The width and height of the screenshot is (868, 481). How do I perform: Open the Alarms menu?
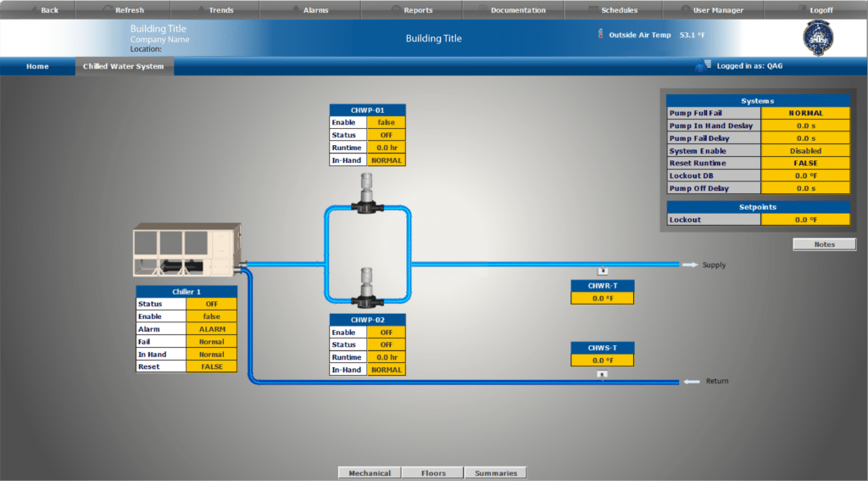(x=310, y=10)
